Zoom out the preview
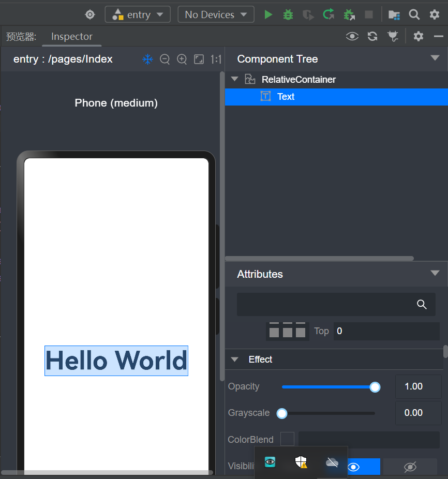 (x=165, y=59)
